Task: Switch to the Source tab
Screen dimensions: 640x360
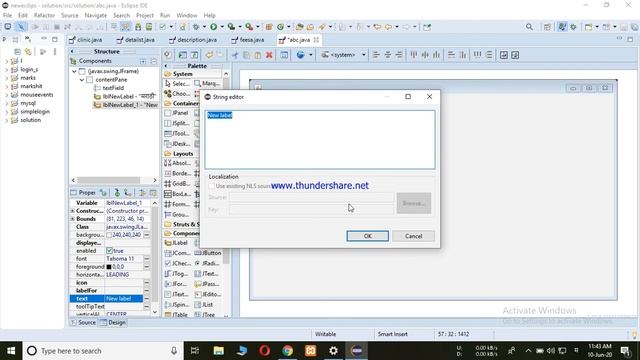Action: click(84, 322)
